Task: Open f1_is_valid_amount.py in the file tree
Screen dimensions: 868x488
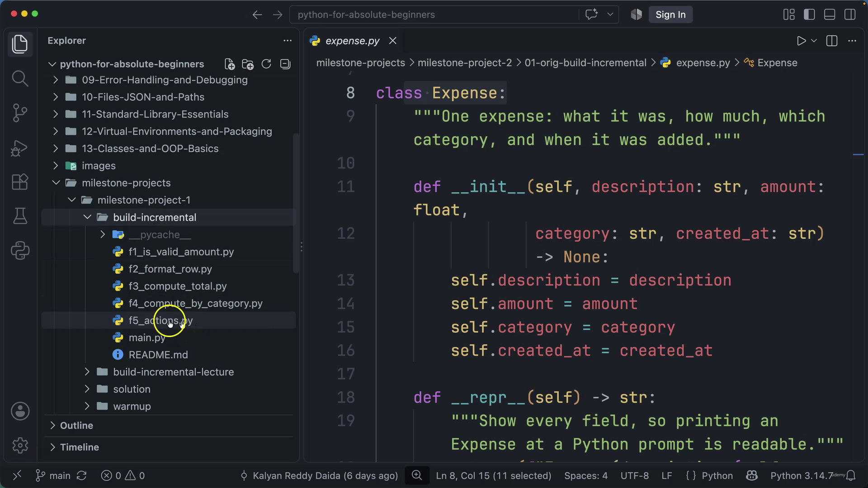Action: 181,252
